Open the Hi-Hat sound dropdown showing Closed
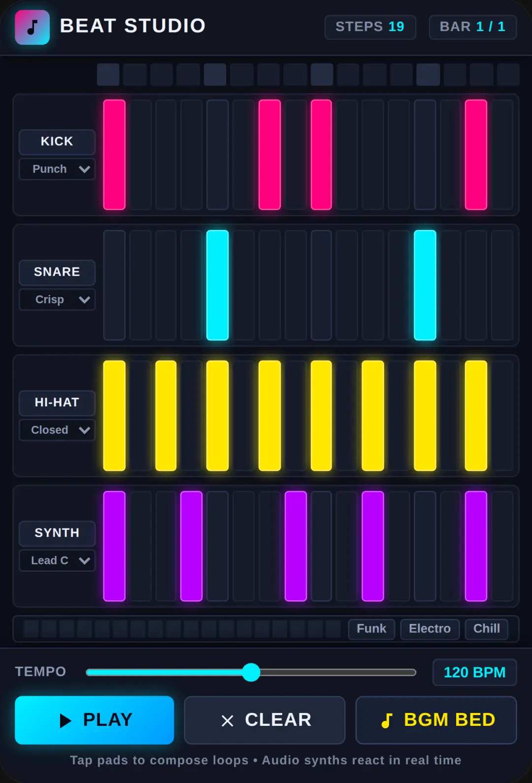 point(57,430)
